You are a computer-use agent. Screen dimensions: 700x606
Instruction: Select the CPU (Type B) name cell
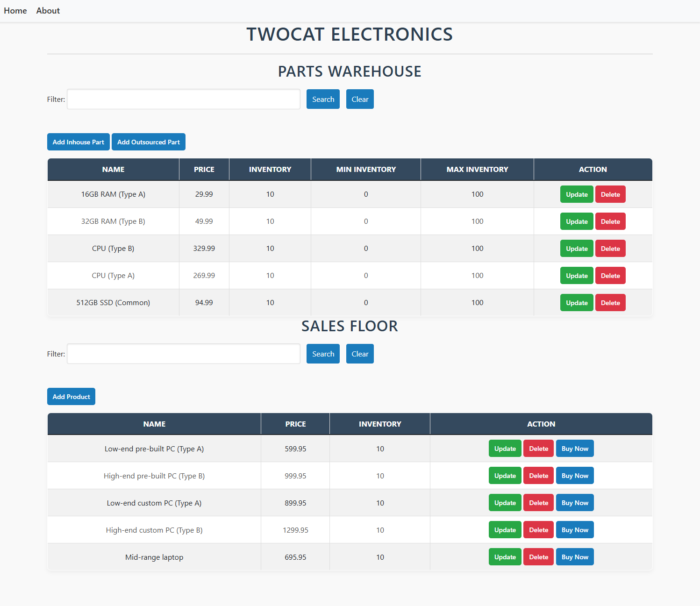pos(113,249)
